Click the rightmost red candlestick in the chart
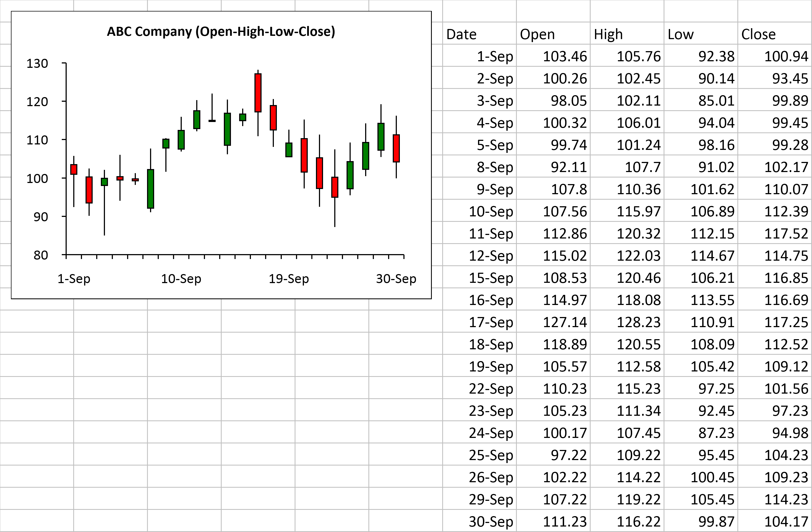812x532 pixels. pos(396,148)
